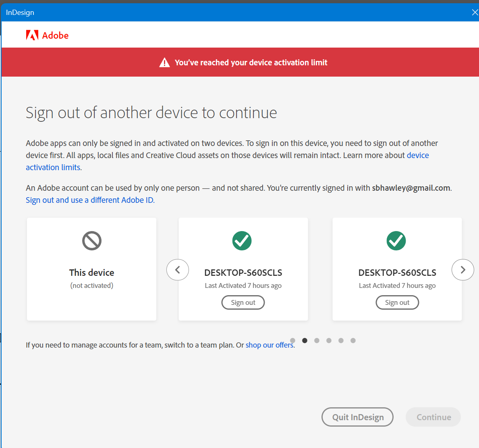Go to previous devices with the left chevron
This screenshot has height=448, width=479.
(x=178, y=270)
